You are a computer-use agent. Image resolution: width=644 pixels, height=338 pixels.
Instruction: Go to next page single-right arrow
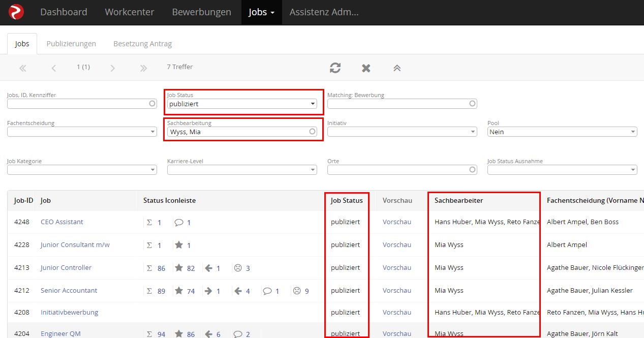[x=112, y=68]
